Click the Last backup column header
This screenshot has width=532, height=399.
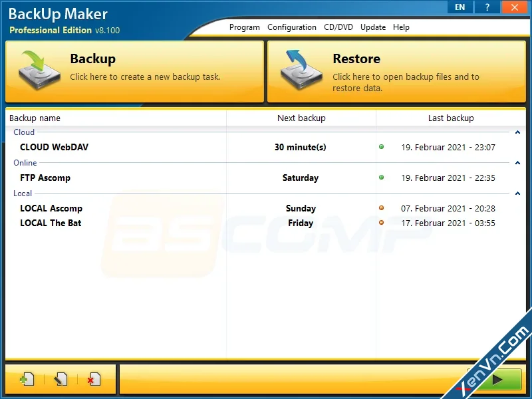[x=451, y=118]
